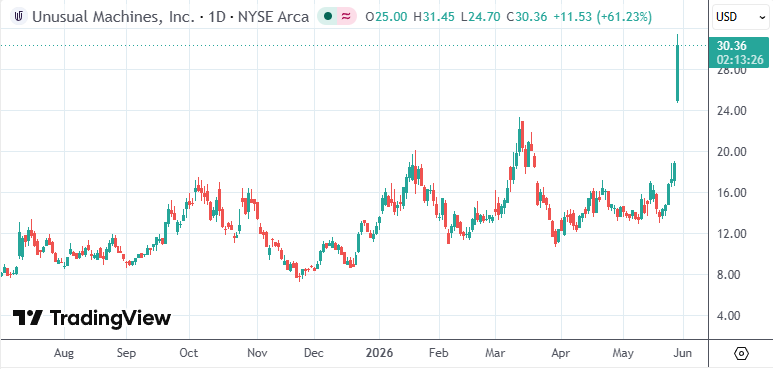The width and height of the screenshot is (773, 369).
Task: Click the bar countdown 02:13:26
Action: pos(740,60)
